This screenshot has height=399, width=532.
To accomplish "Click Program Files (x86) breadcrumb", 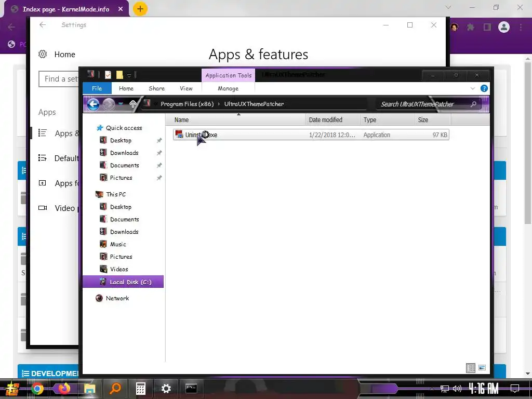I will pyautogui.click(x=187, y=104).
